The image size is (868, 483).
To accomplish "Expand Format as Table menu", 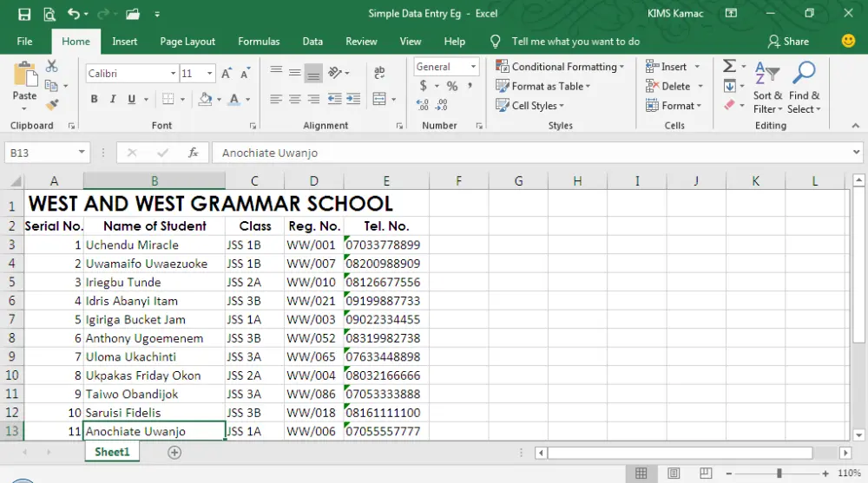I will coord(543,87).
